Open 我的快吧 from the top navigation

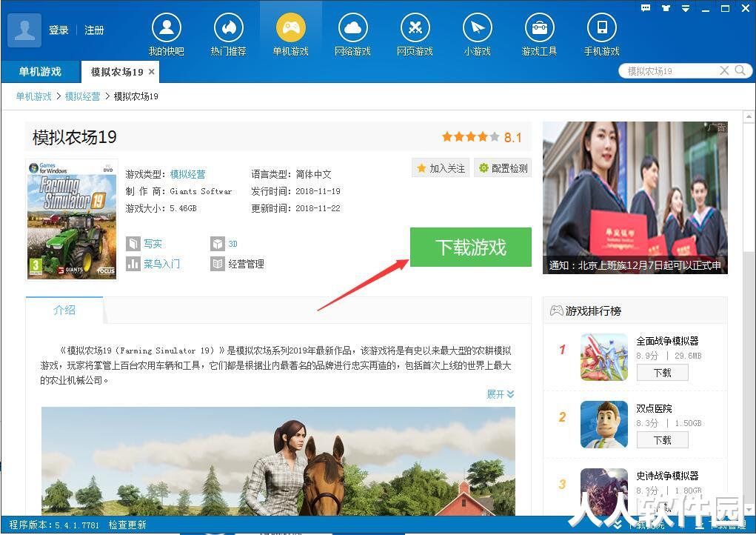tap(167, 34)
